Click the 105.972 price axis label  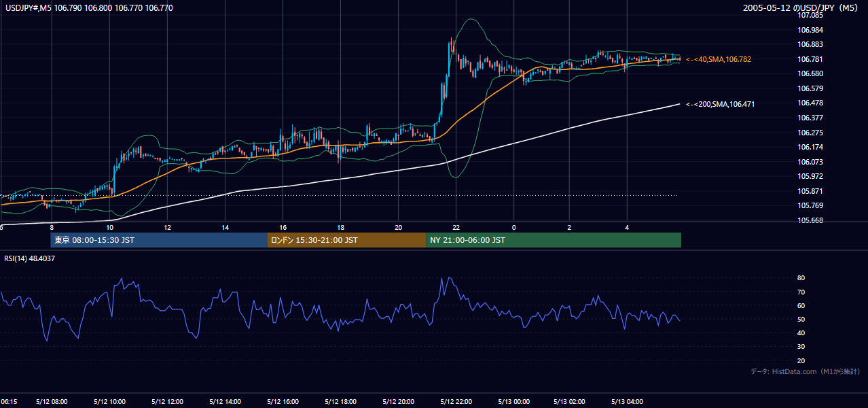810,176
